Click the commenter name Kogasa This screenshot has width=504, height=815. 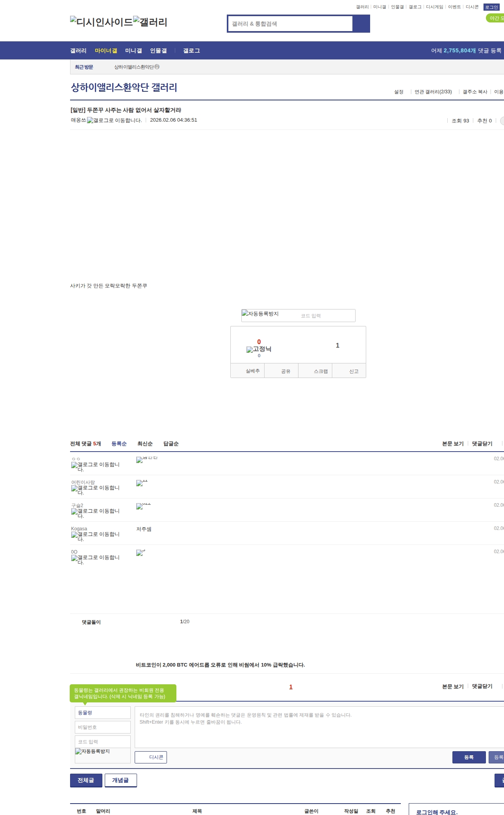click(79, 529)
